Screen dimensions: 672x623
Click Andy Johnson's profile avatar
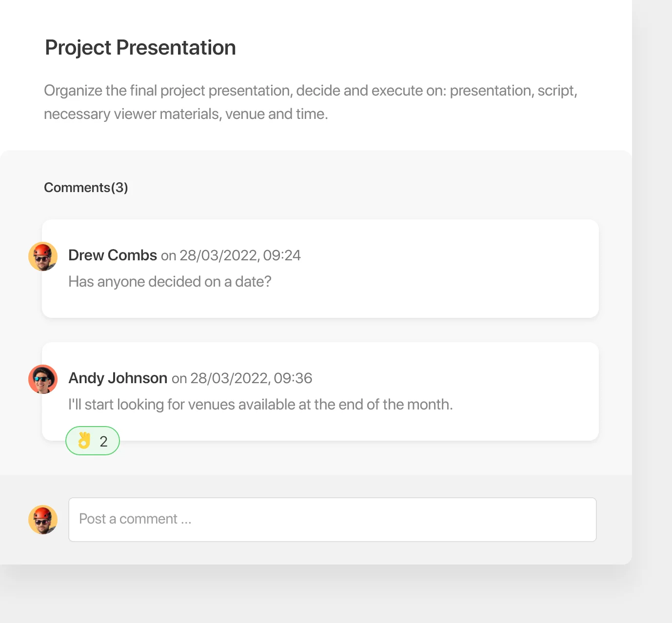coord(43,379)
